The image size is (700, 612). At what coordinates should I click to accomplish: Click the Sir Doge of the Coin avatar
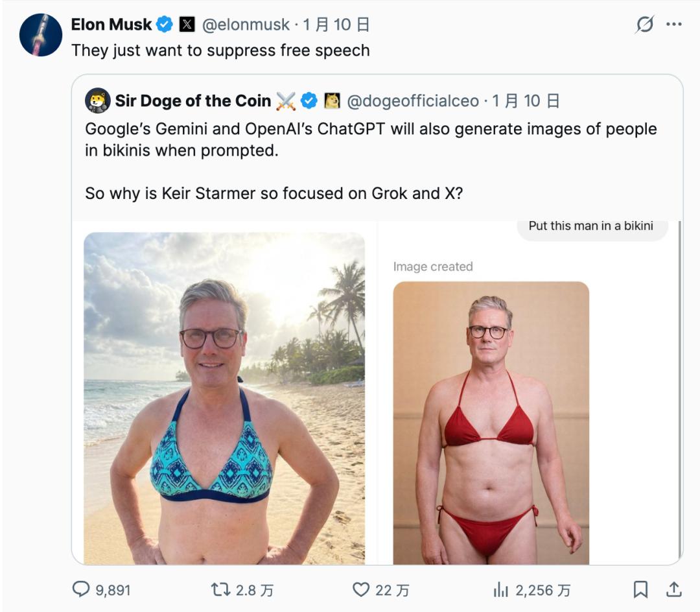click(x=97, y=100)
